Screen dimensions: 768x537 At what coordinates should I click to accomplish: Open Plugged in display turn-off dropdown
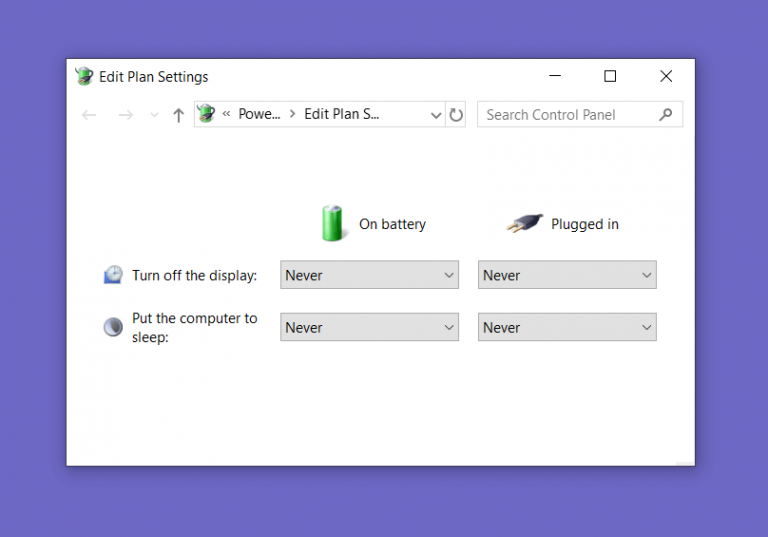click(x=567, y=275)
